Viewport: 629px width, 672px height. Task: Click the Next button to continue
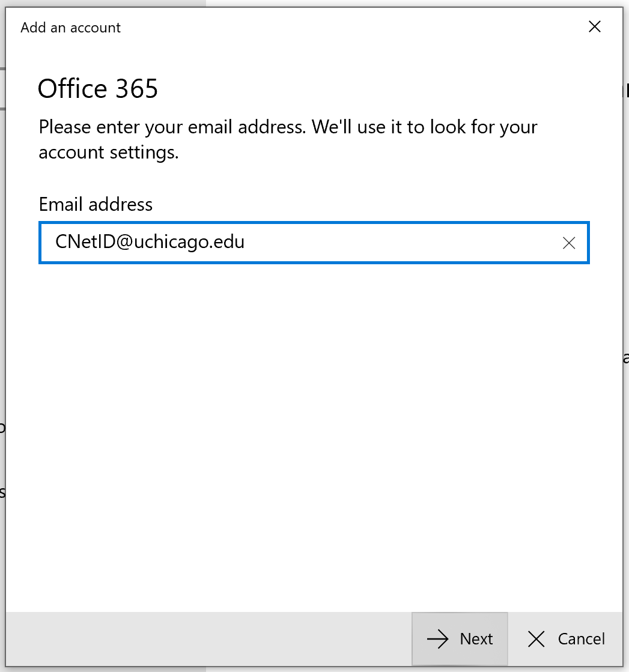[x=460, y=639]
